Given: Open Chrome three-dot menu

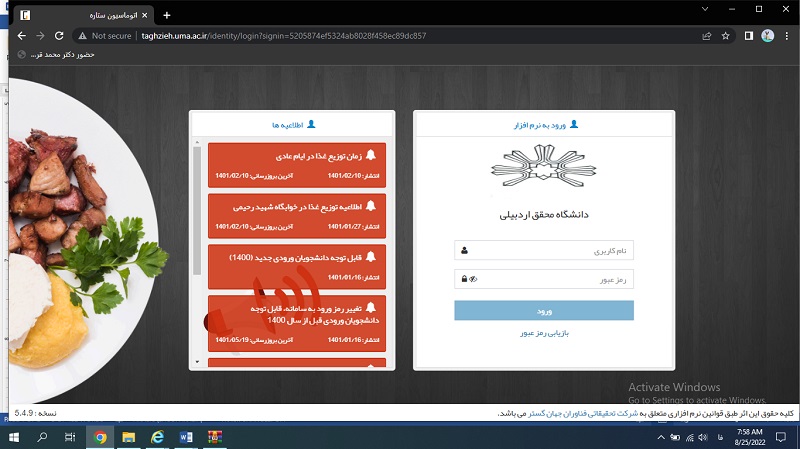Looking at the screenshot, I should pos(787,36).
